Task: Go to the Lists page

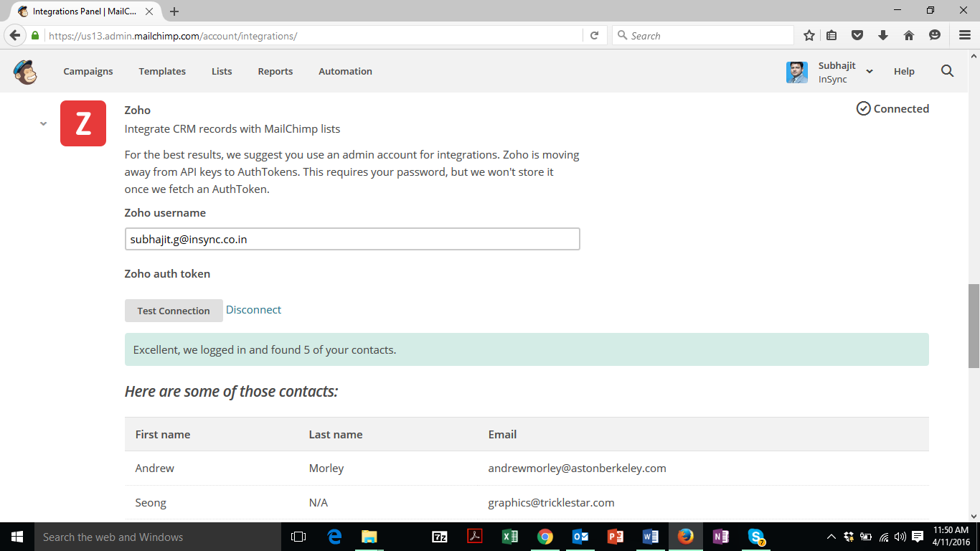Action: (x=222, y=71)
